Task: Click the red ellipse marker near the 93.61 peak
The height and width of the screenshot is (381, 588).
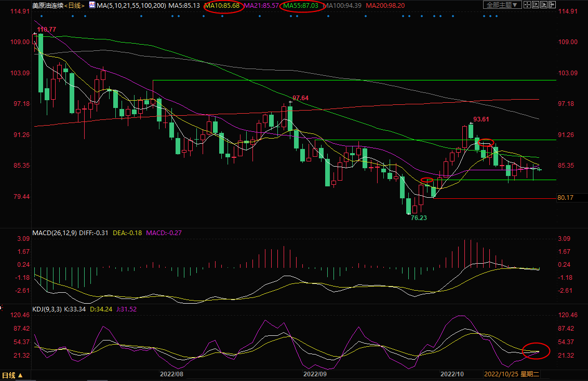Action: [x=486, y=142]
